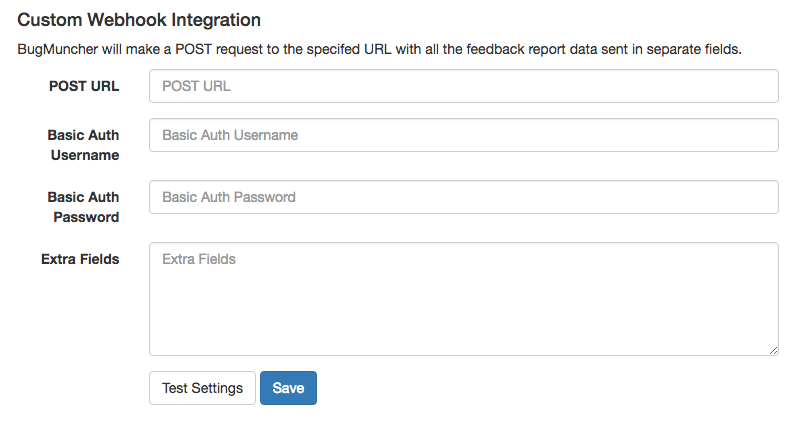Click the word BugMuncher in the description

click(x=56, y=49)
